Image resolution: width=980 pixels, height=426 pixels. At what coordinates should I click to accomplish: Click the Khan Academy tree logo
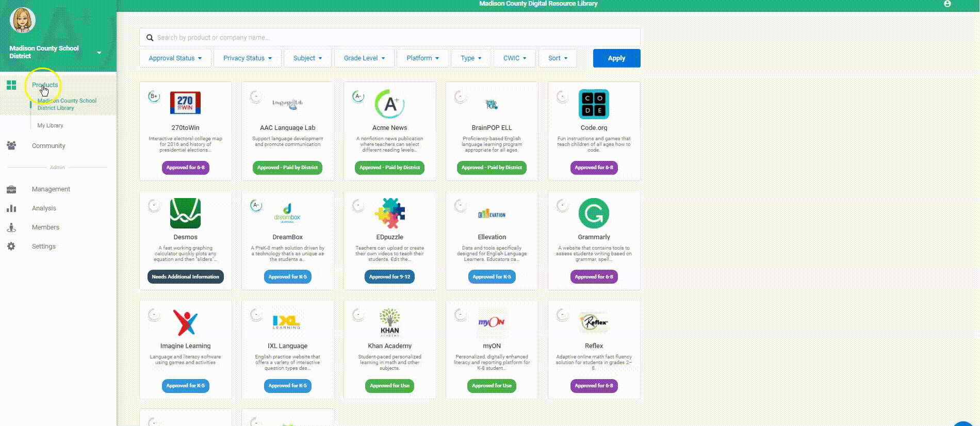coord(389,322)
